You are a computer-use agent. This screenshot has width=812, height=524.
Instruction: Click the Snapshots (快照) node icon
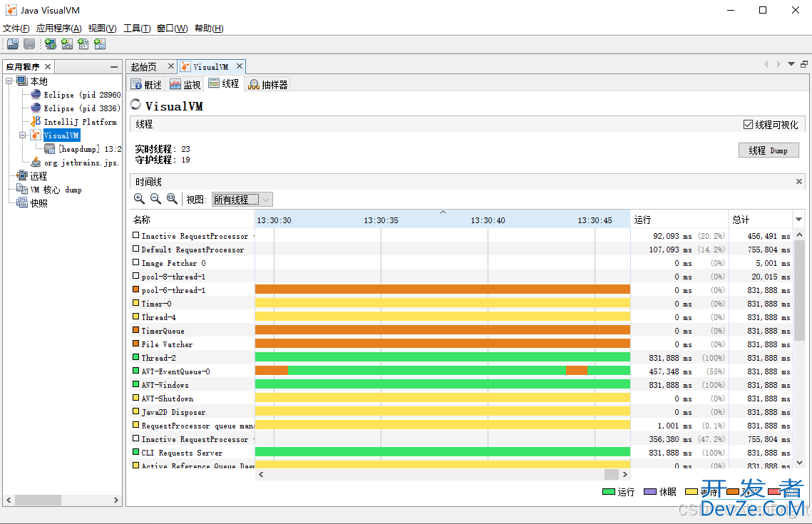(x=22, y=202)
